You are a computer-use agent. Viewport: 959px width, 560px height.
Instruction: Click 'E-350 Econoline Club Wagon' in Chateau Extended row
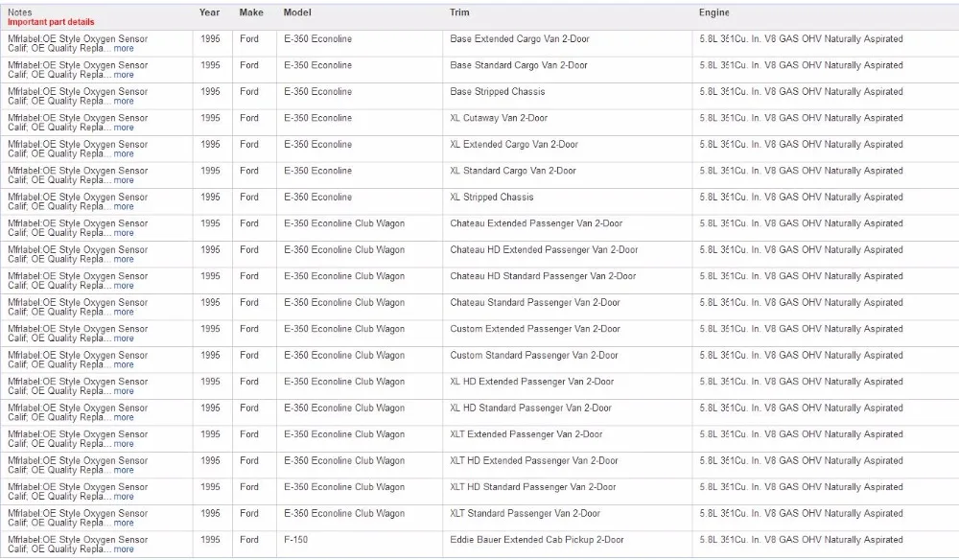344,223
